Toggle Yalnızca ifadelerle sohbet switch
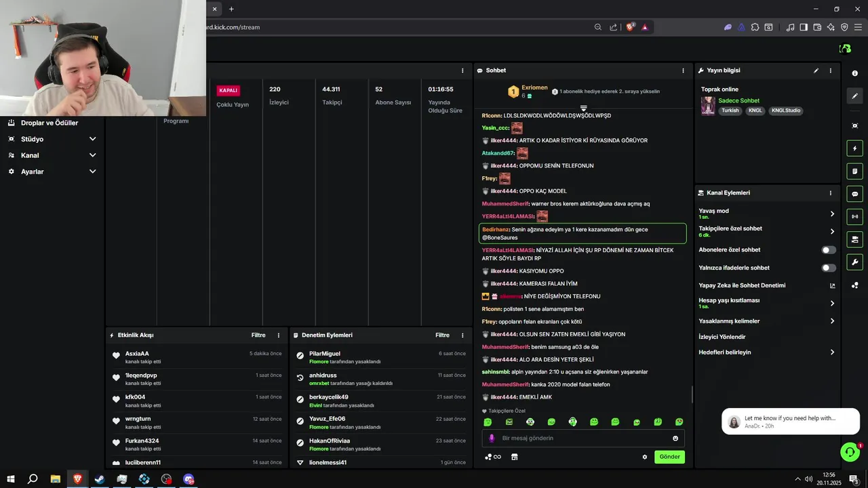 [x=829, y=268]
